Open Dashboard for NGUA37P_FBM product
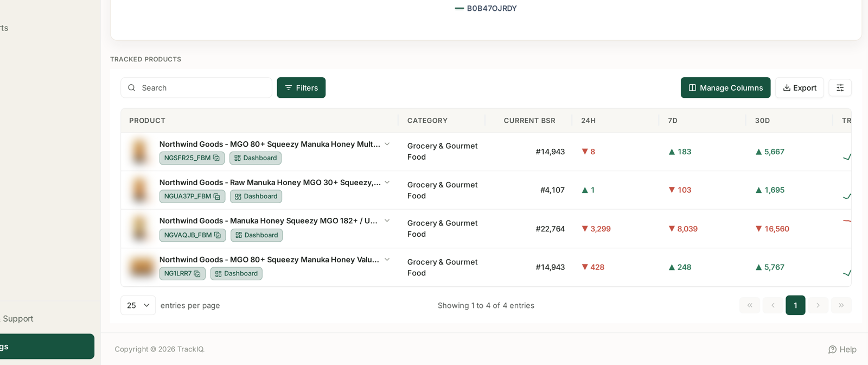 256,197
